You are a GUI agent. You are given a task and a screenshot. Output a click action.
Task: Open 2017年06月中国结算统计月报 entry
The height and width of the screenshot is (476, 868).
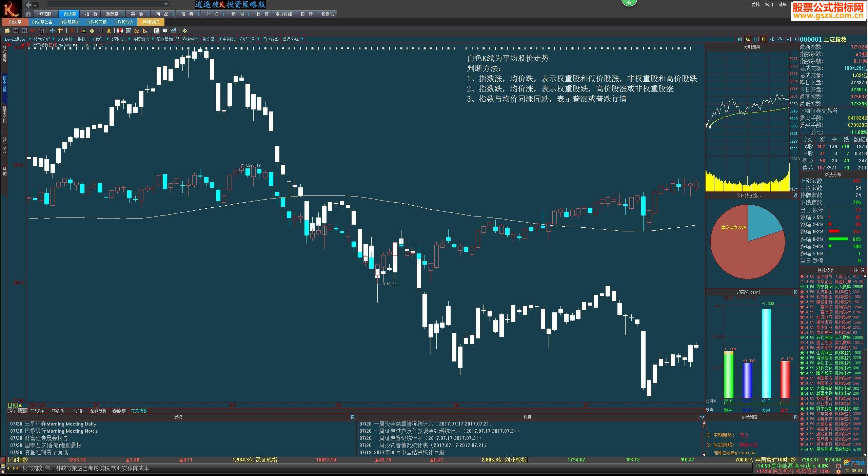(402, 452)
